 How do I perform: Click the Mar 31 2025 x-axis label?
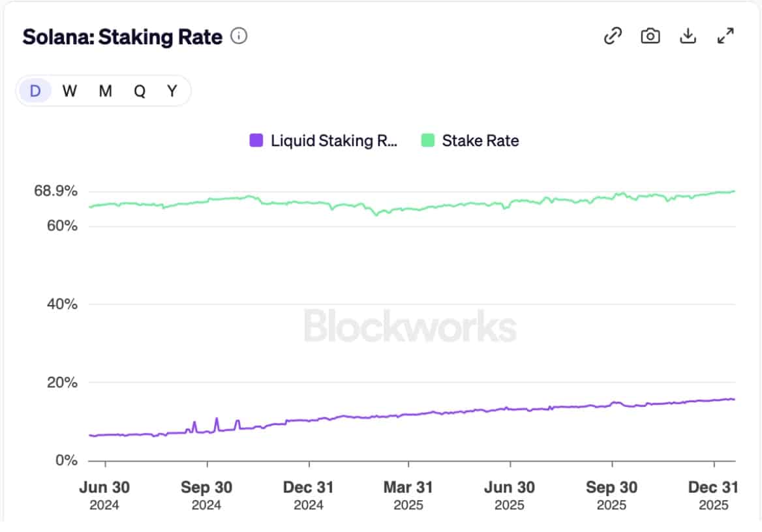pos(408,495)
